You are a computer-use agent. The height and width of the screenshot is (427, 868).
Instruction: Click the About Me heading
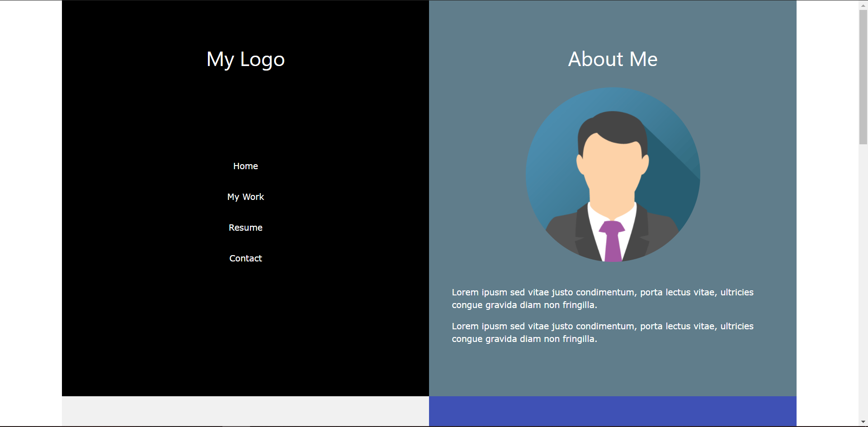[613, 59]
